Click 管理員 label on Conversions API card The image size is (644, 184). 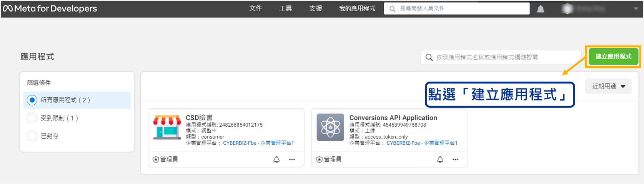click(x=333, y=159)
